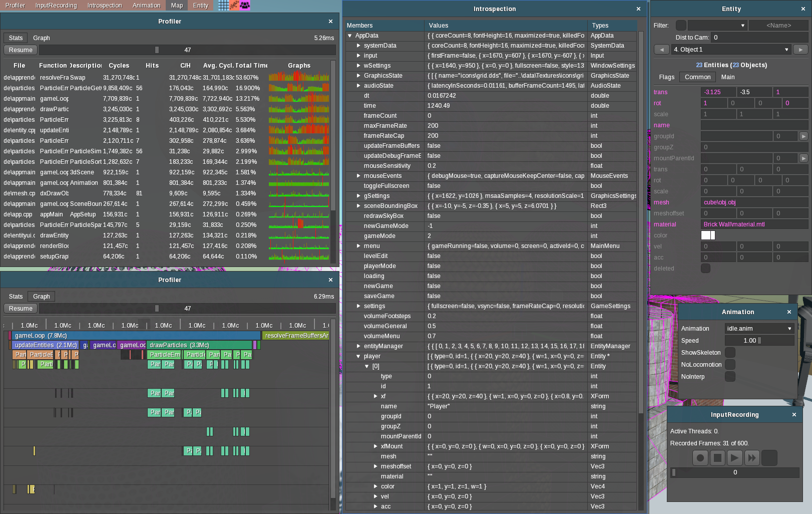This screenshot has width=812, height=514.
Task: Open the Introspection menu item
Action: [105, 6]
